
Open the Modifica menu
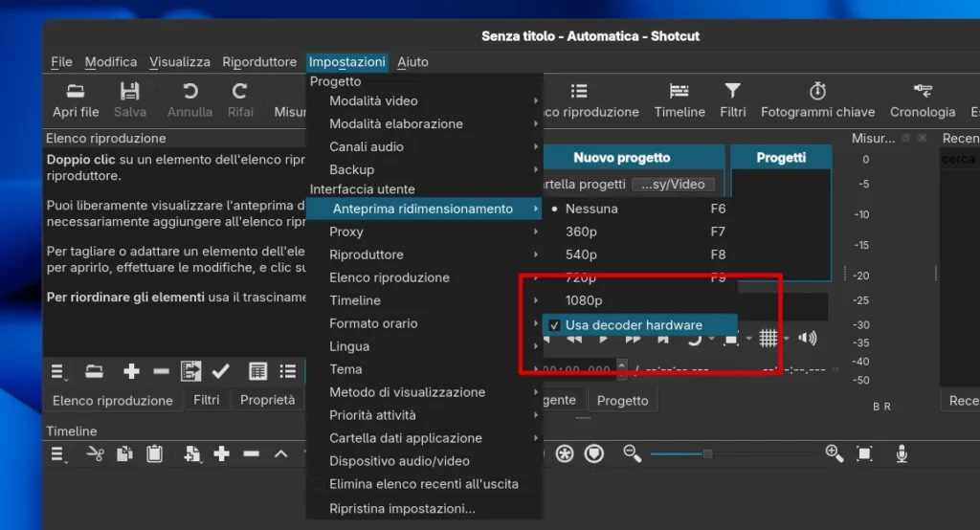(x=111, y=62)
